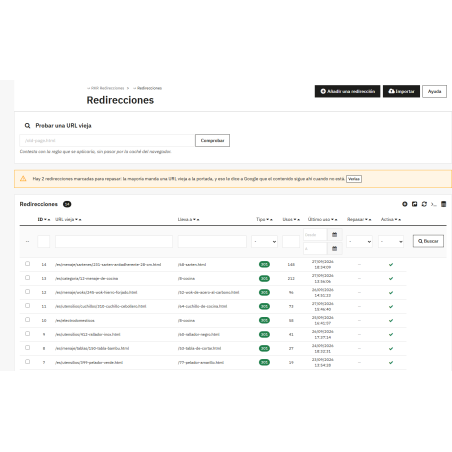Toggle active checkmark for redirect ID 7
This screenshot has width=452, height=452.
point(391,362)
